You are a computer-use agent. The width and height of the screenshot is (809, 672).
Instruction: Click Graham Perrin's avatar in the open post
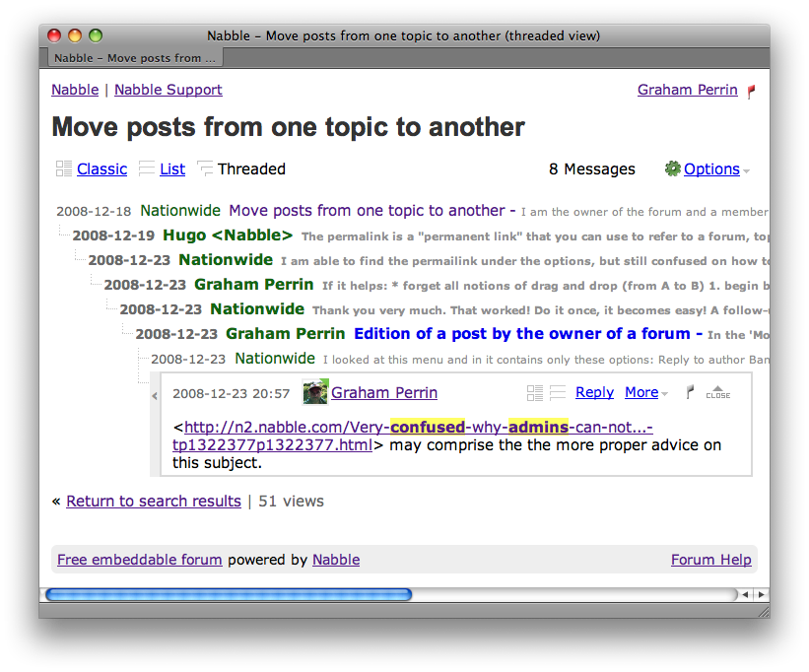tap(315, 392)
